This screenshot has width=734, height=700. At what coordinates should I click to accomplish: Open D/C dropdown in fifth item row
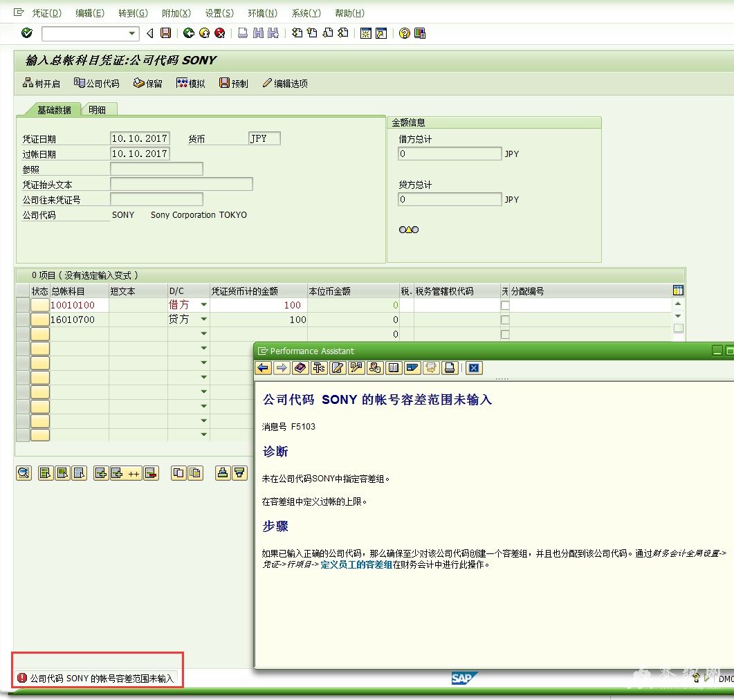click(203, 362)
